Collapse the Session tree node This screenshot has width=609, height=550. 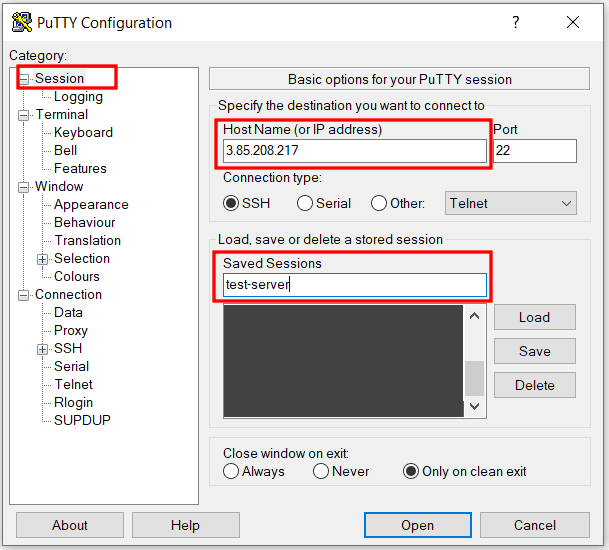24,80
